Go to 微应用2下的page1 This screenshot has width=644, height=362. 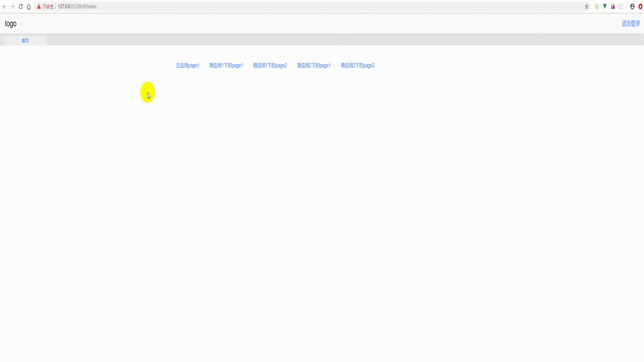[x=314, y=65]
